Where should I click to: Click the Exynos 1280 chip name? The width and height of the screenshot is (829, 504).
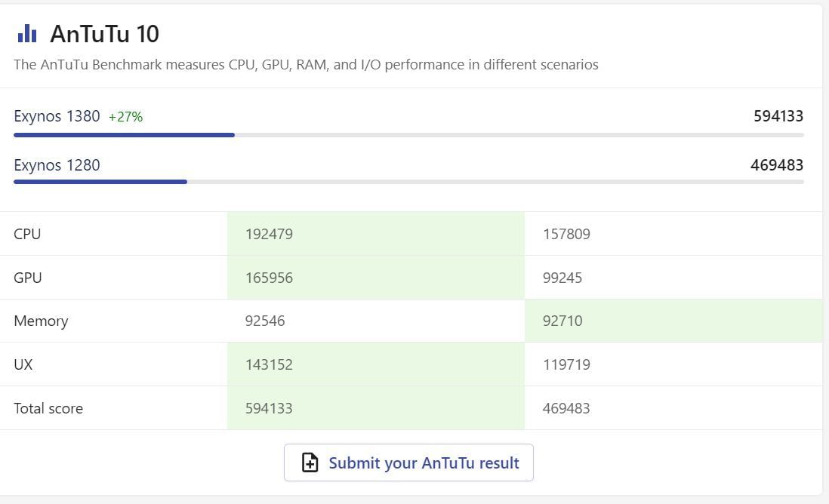click(57, 165)
